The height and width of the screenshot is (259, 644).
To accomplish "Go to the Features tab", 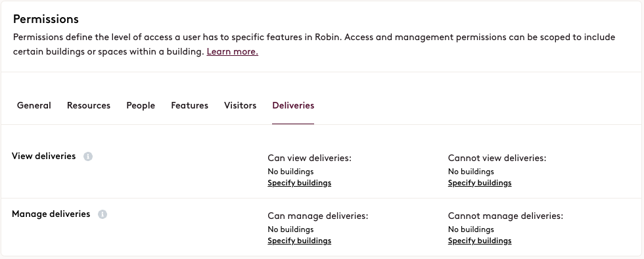I will 190,106.
